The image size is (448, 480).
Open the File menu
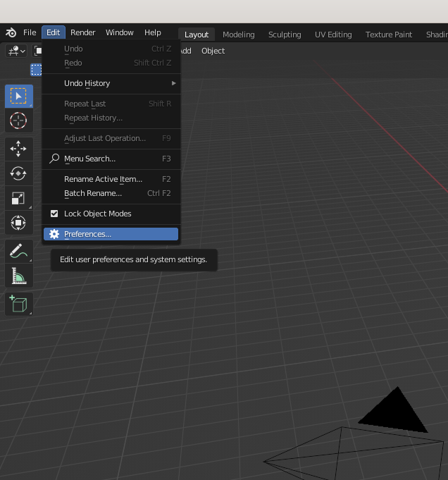[30, 32]
